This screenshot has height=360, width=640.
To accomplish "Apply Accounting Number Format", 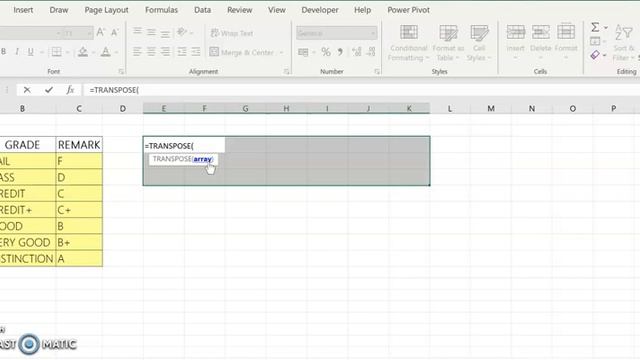I will 303,52.
